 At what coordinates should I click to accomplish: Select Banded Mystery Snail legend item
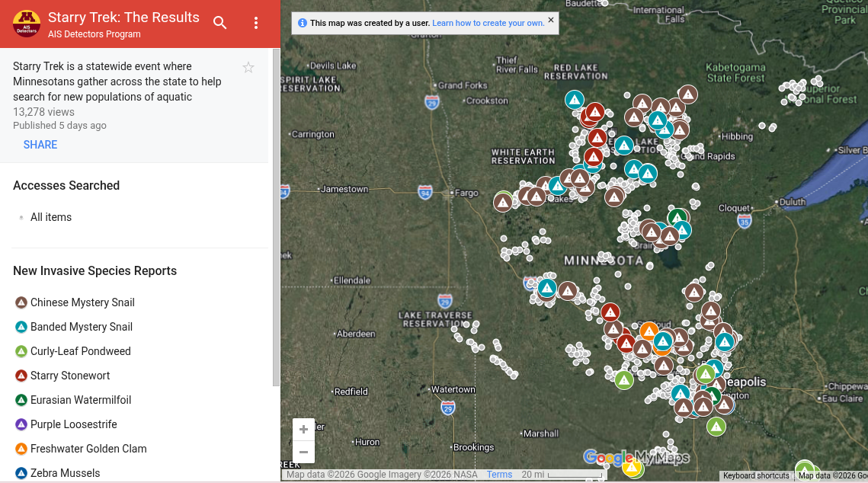pyautogui.click(x=82, y=326)
